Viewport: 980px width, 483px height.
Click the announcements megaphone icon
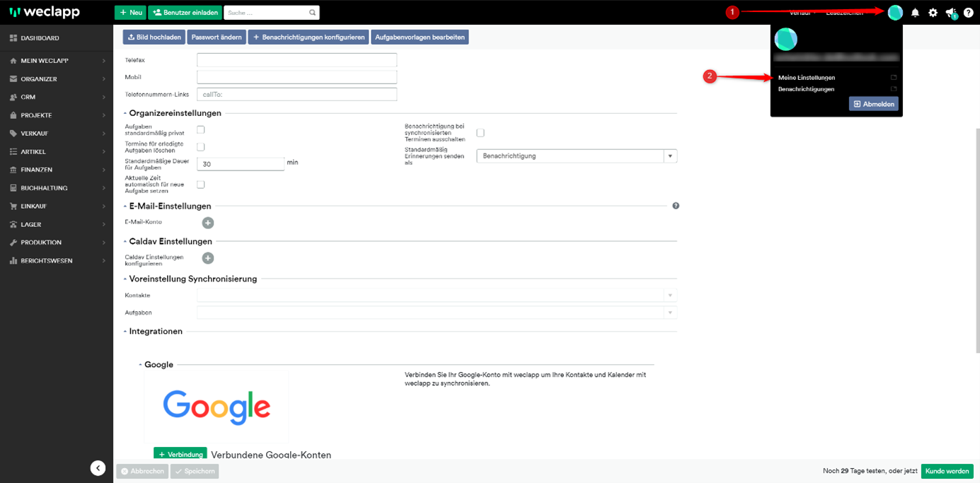(x=950, y=13)
